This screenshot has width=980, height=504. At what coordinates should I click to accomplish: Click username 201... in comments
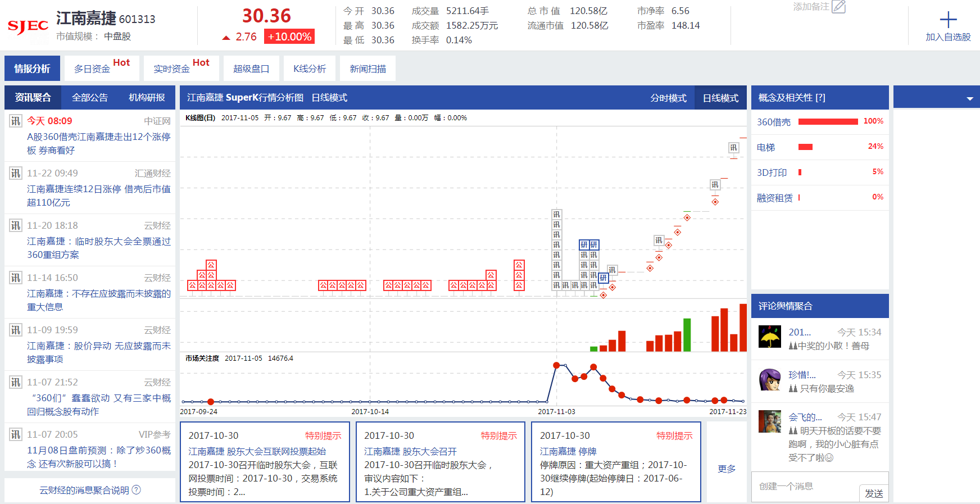click(799, 332)
